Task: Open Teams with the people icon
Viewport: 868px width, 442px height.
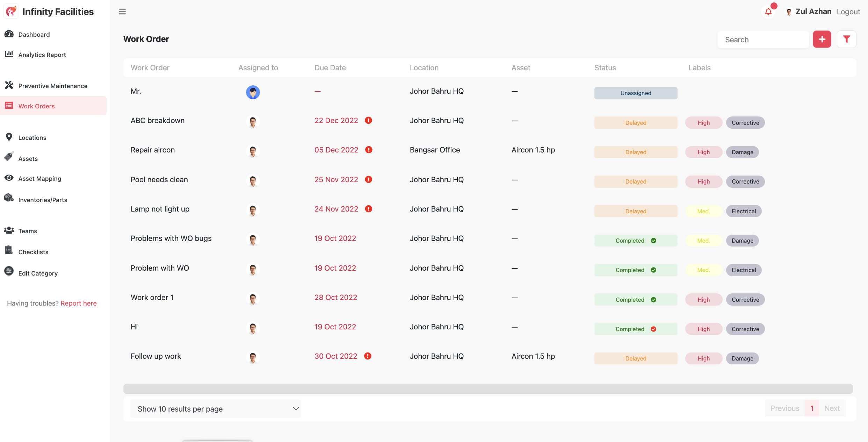Action: coord(9,230)
